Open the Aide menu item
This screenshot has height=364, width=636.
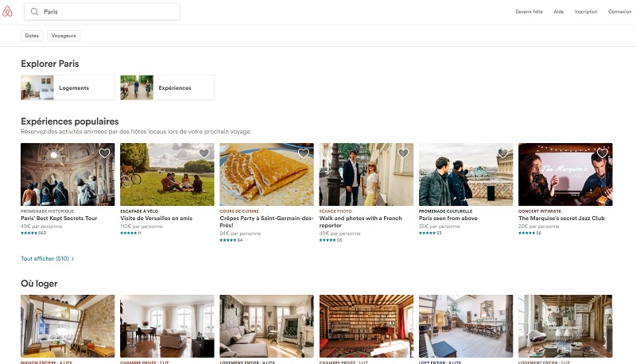pyautogui.click(x=559, y=12)
